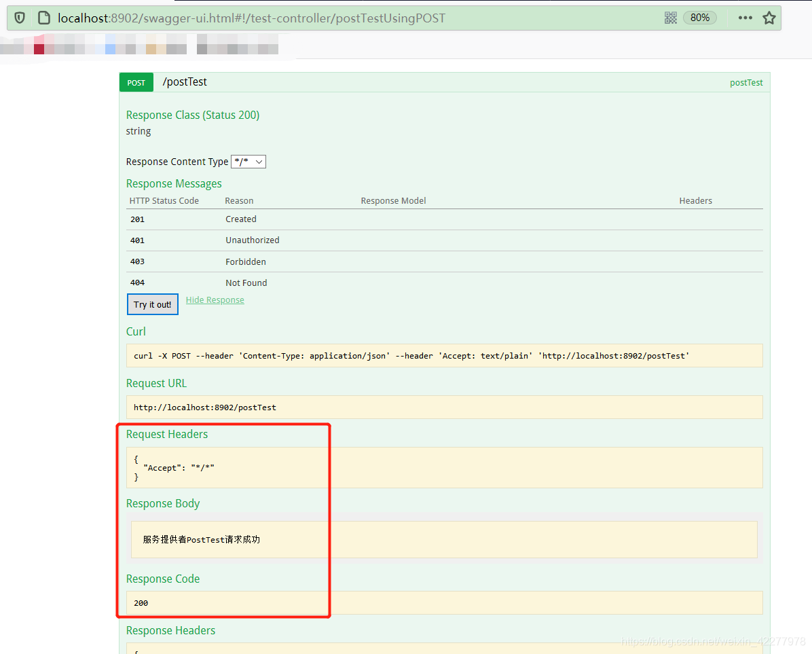
Task: Click the string response type text
Action: coord(139,132)
